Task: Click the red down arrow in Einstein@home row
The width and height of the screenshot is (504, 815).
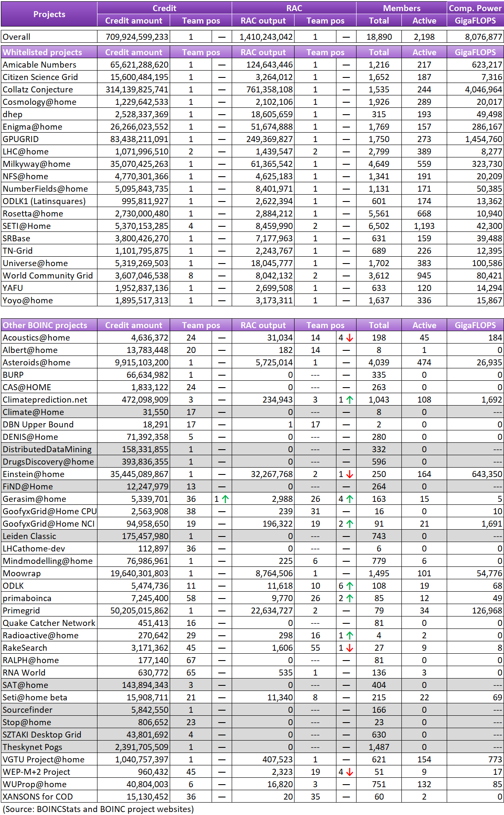Action: tap(350, 474)
